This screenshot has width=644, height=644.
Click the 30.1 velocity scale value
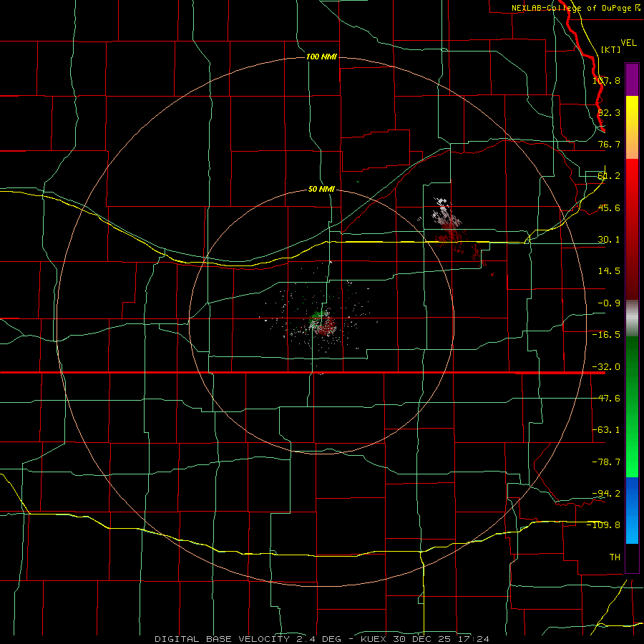pyautogui.click(x=609, y=240)
